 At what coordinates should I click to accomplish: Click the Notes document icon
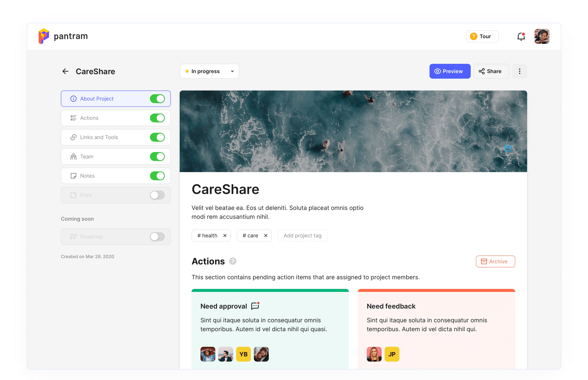tap(73, 176)
